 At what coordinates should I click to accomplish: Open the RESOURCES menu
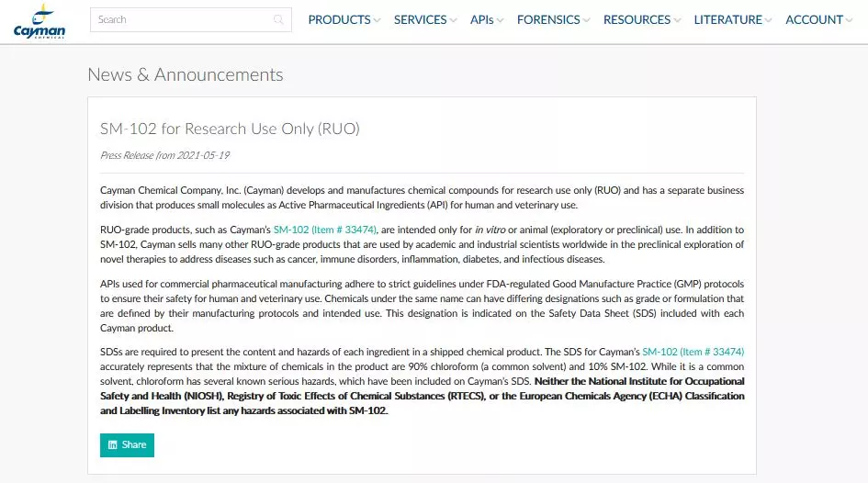(x=637, y=20)
